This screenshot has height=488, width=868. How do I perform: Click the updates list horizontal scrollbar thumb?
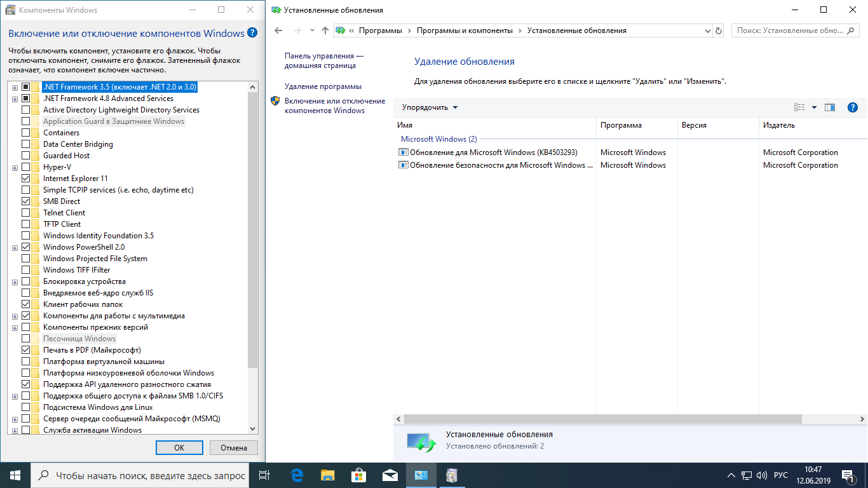[602, 419]
